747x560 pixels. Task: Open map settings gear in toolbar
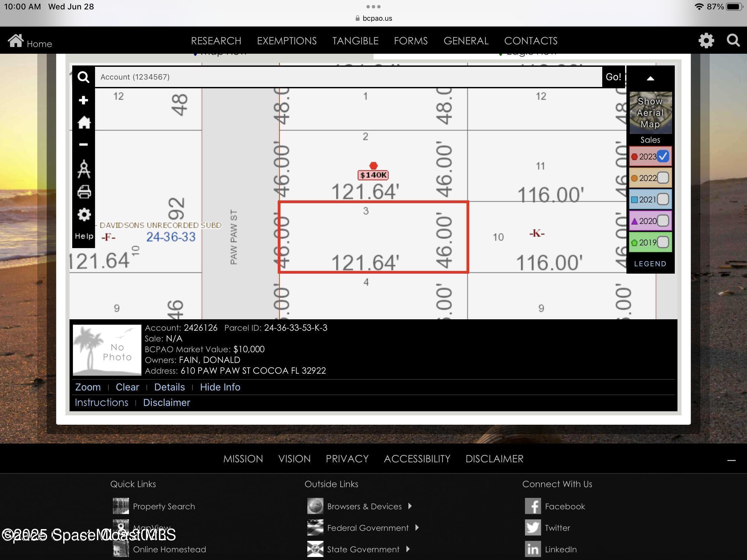[x=84, y=214]
